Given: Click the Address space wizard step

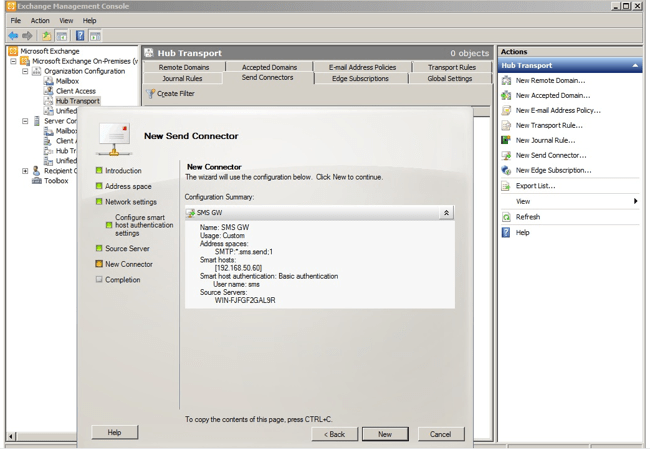Looking at the screenshot, I should point(128,186).
